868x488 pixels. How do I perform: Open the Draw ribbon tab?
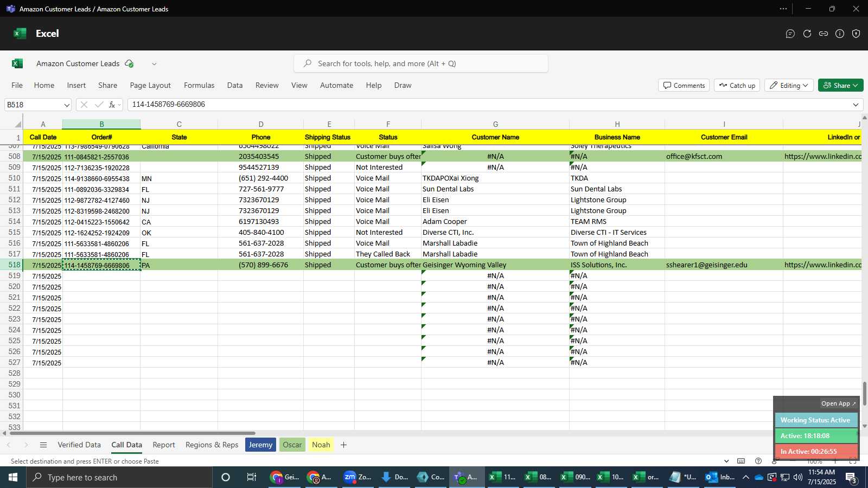point(403,86)
